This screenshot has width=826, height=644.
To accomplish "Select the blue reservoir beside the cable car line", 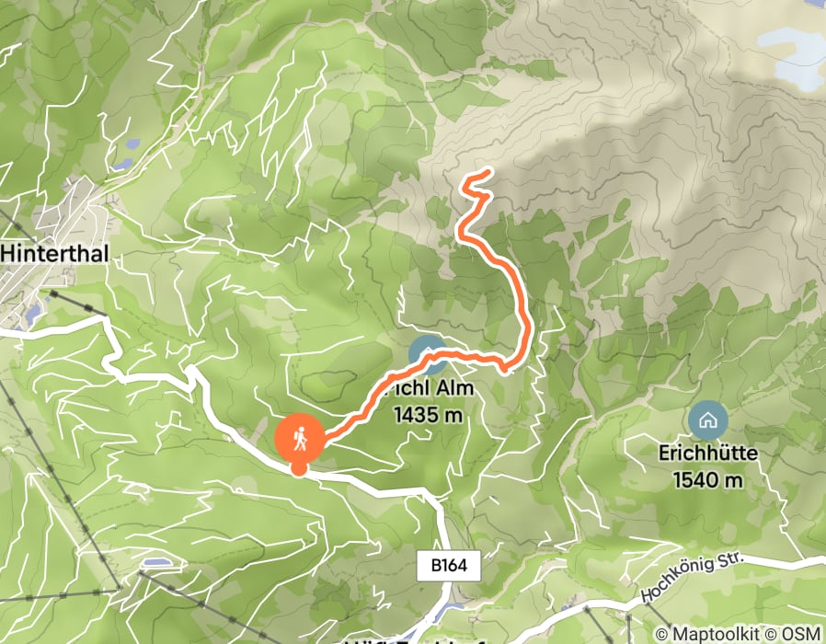I will point(158,563).
